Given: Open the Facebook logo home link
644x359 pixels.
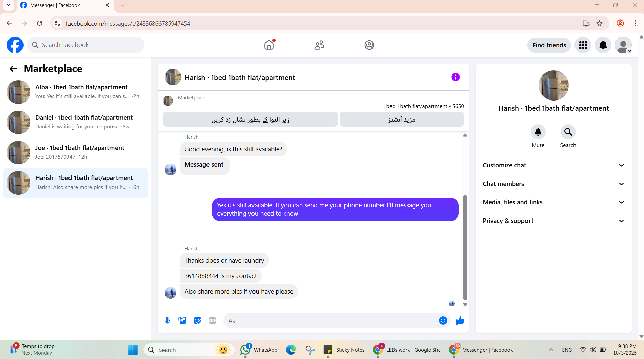Looking at the screenshot, I should pos(15,45).
